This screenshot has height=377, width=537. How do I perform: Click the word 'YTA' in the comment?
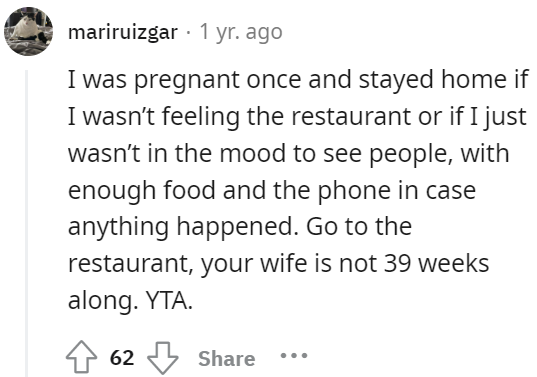(x=169, y=301)
